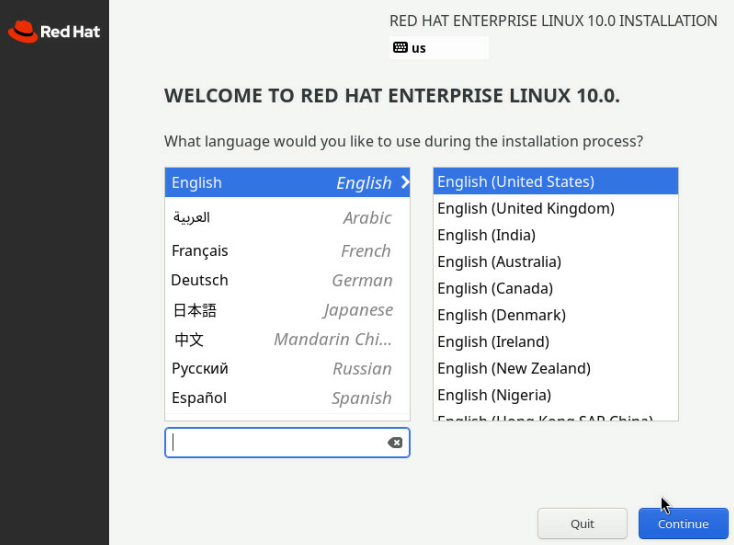Select Español Spanish language
Viewport: 734px width, 545px height.
point(287,398)
